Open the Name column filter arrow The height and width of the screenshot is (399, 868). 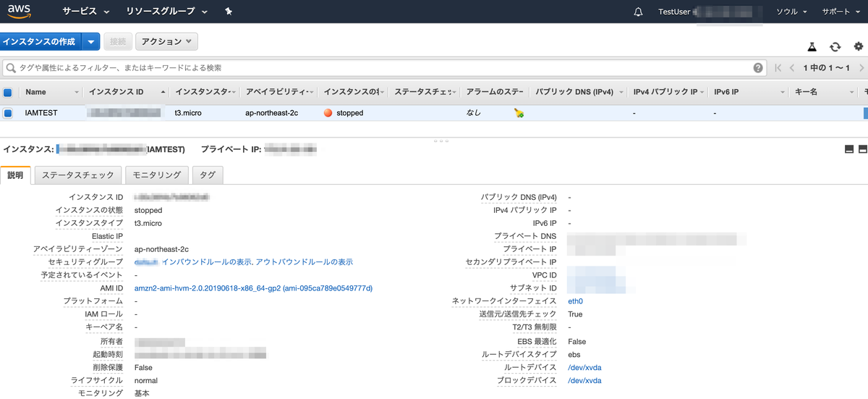77,92
